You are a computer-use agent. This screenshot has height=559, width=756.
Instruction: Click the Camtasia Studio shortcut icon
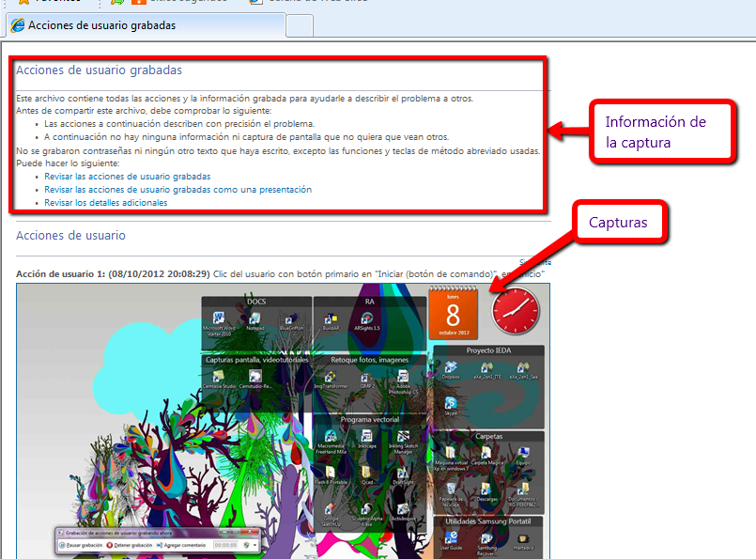[219, 376]
